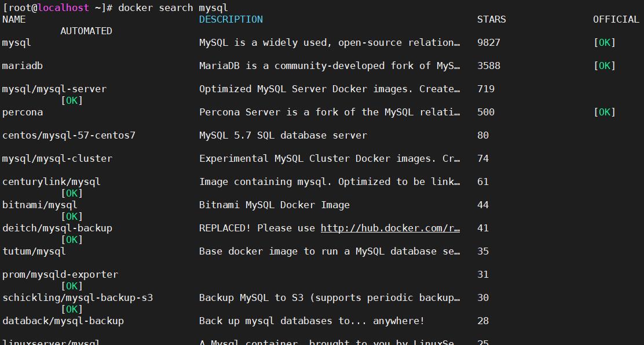Click the star count 74
644x345 pixels.
tap(483, 159)
